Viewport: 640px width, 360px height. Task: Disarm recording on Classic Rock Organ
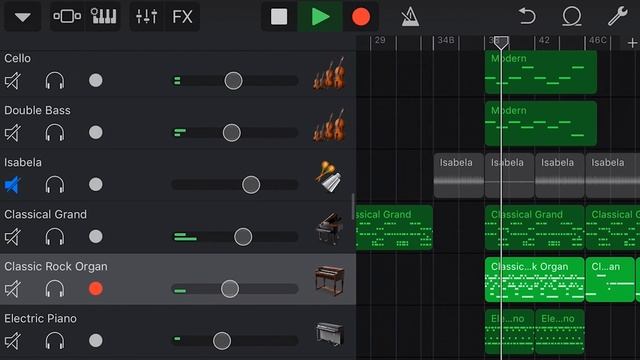click(x=96, y=289)
